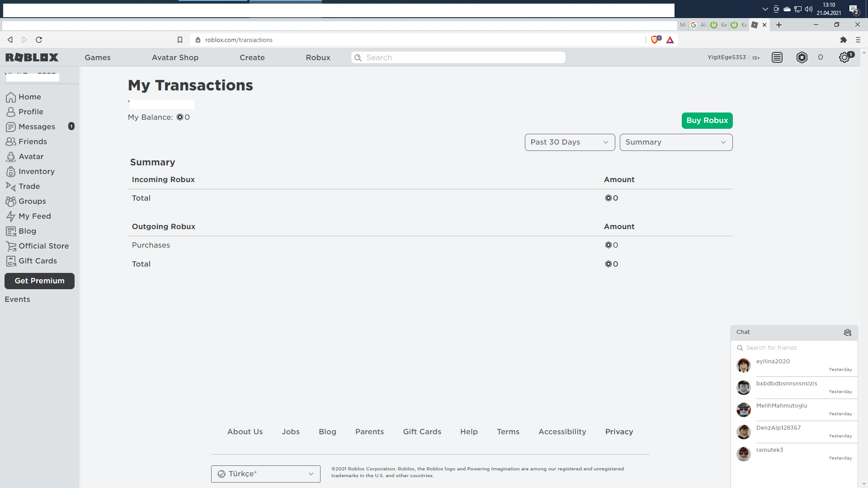868x488 pixels.
Task: Open Avatar Shop in top navigation
Action: 175,57
